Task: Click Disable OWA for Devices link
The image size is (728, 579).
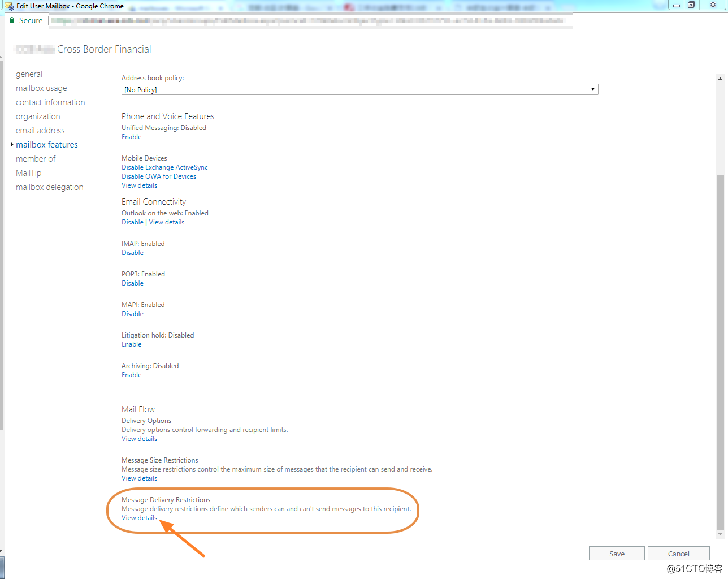Action: pyautogui.click(x=159, y=176)
